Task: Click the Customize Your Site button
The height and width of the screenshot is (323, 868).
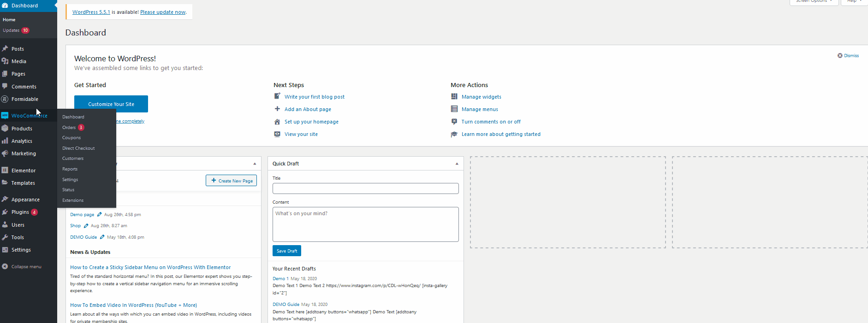Action: click(x=111, y=104)
